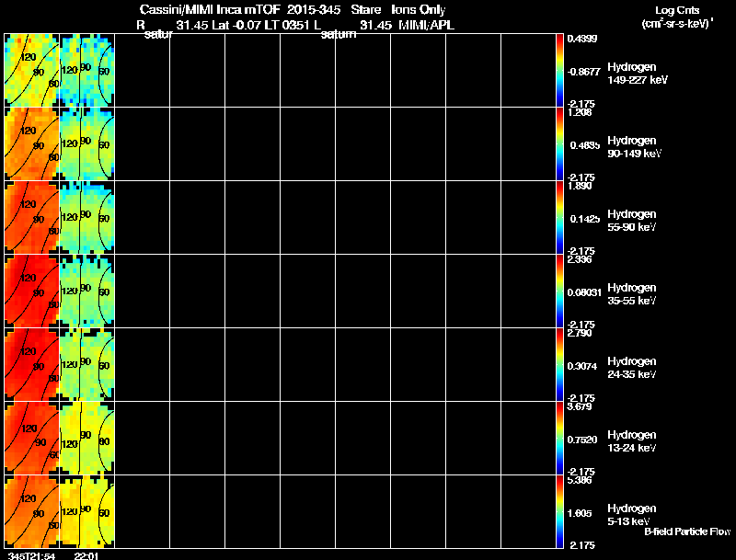
Task: Click the 345T21:54 panel of Hydrogen 35-55 keV
Action: pyautogui.click(x=32, y=291)
